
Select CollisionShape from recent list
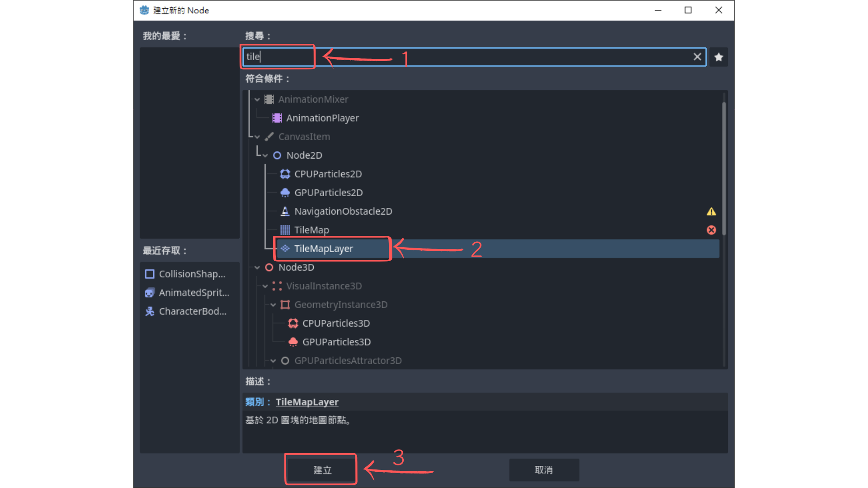[x=192, y=274]
